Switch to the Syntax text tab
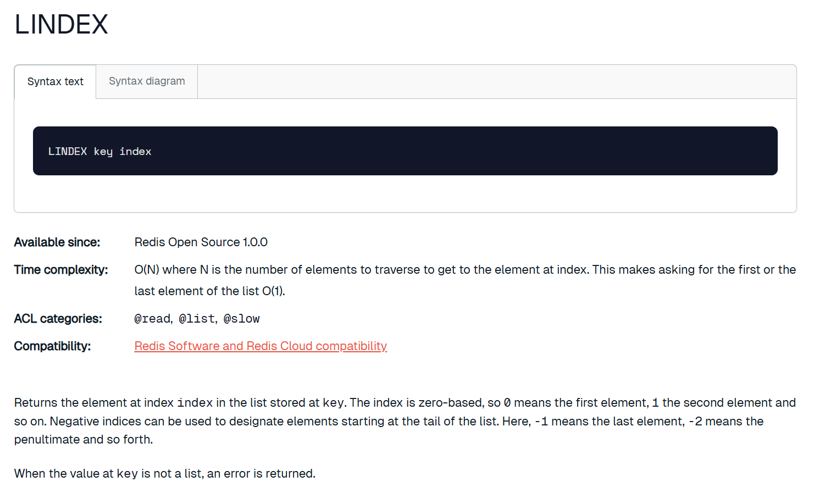814x504 pixels. (55, 82)
